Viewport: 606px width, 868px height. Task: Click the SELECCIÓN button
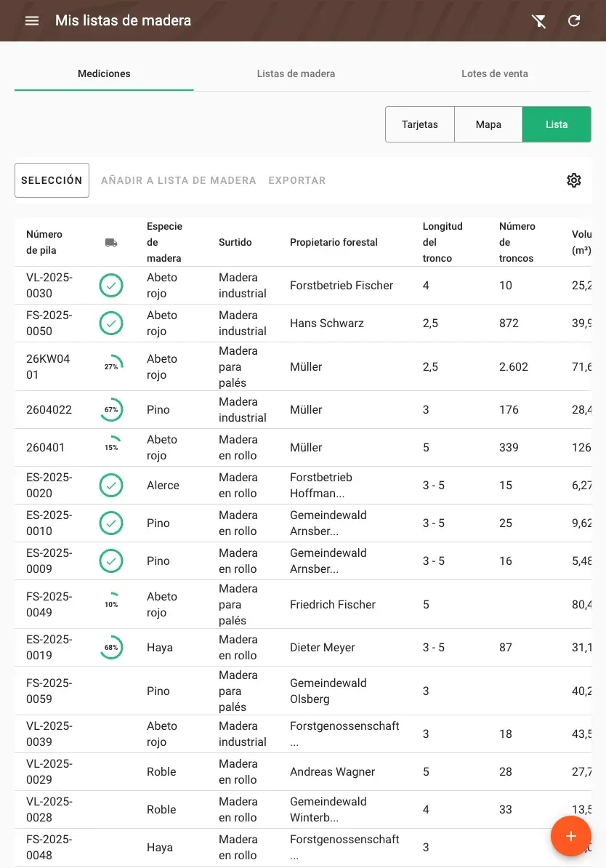[x=52, y=180]
